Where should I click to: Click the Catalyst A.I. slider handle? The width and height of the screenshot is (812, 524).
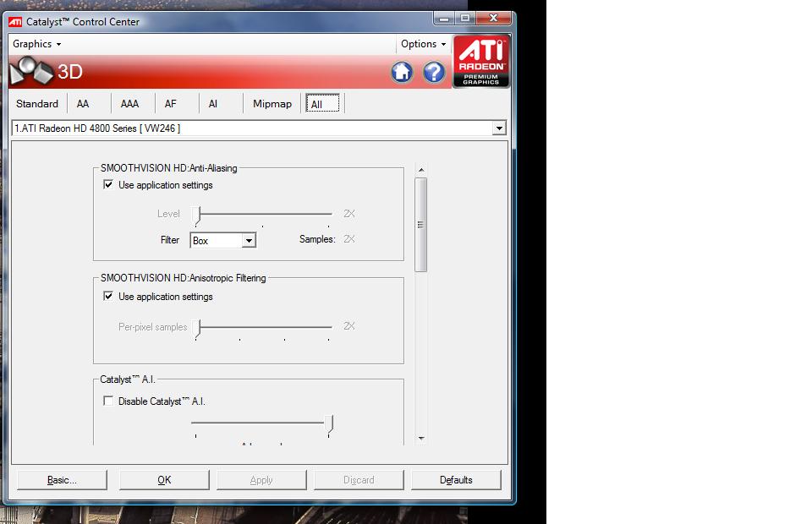tap(329, 424)
